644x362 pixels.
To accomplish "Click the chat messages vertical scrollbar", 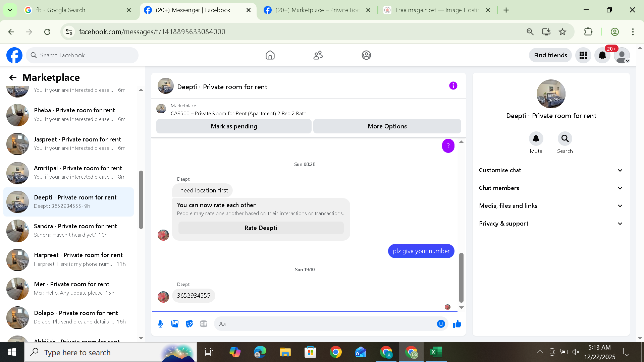I will pyautogui.click(x=461, y=278).
